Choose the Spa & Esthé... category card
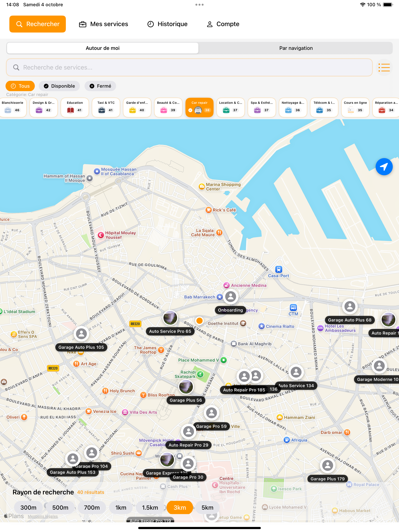Viewport: 399px width, 532px height. (x=262, y=107)
